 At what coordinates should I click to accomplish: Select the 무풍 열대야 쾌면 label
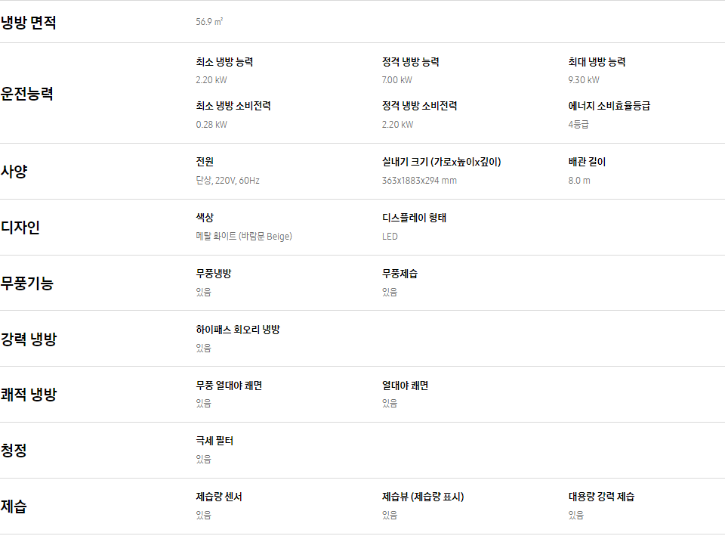229,385
